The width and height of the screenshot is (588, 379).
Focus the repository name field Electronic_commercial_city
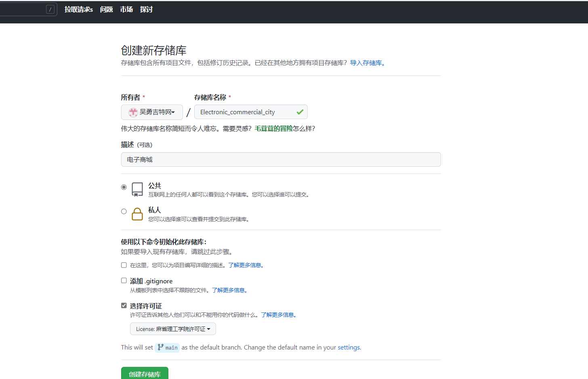(251, 112)
